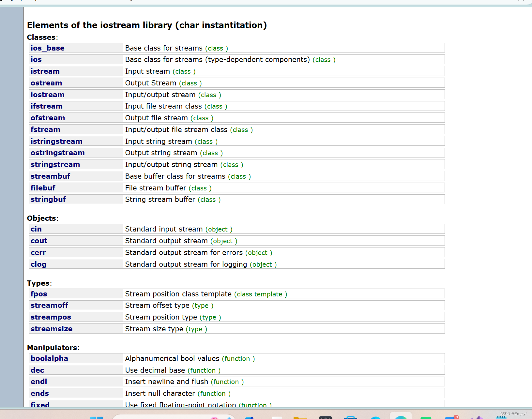Open the ios_base class reference link
The image size is (532, 419).
(48, 48)
